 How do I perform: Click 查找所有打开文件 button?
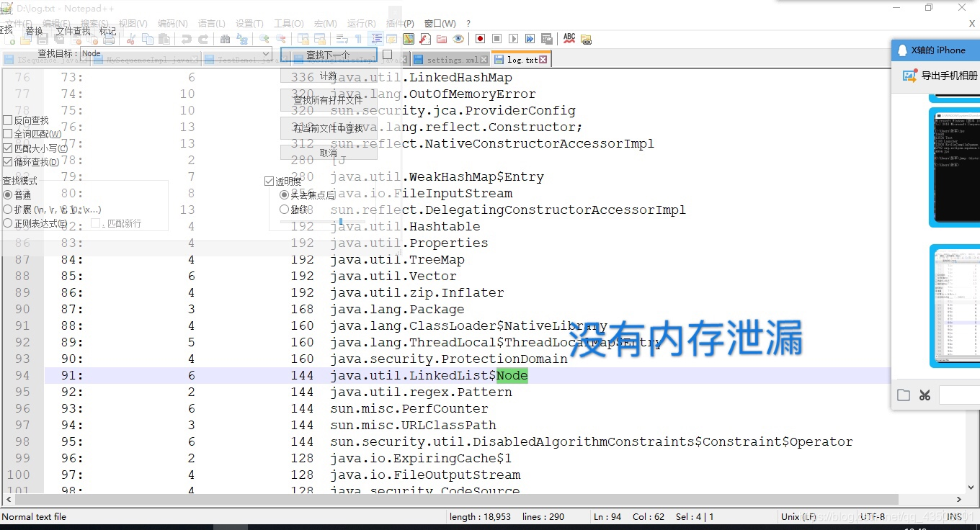[328, 100]
